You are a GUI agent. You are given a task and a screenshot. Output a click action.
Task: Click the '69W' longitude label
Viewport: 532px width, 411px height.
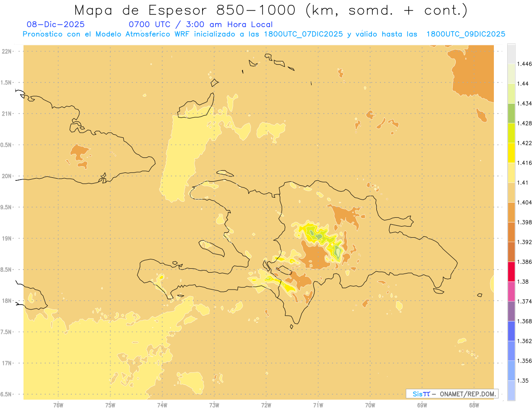pyautogui.click(x=422, y=405)
